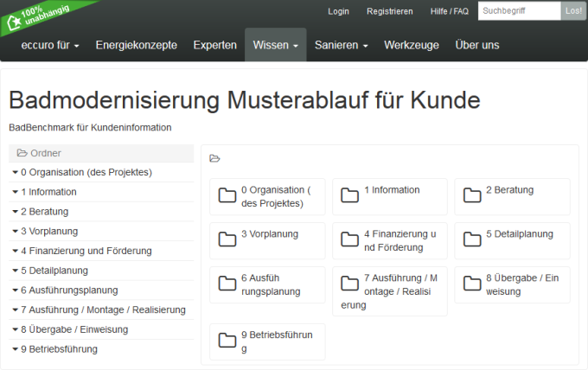The image size is (588, 370).
Task: Click folder icon beside 3 Vorplanung tile
Action: click(x=227, y=239)
